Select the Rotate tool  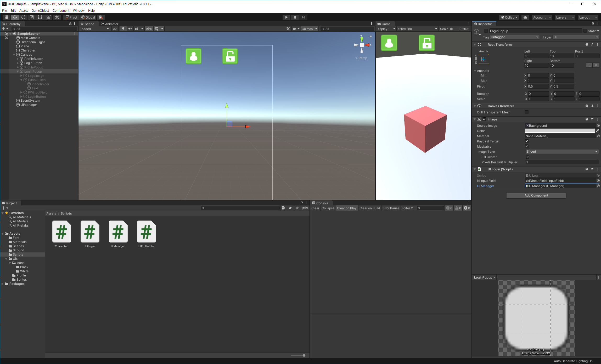(x=23, y=17)
